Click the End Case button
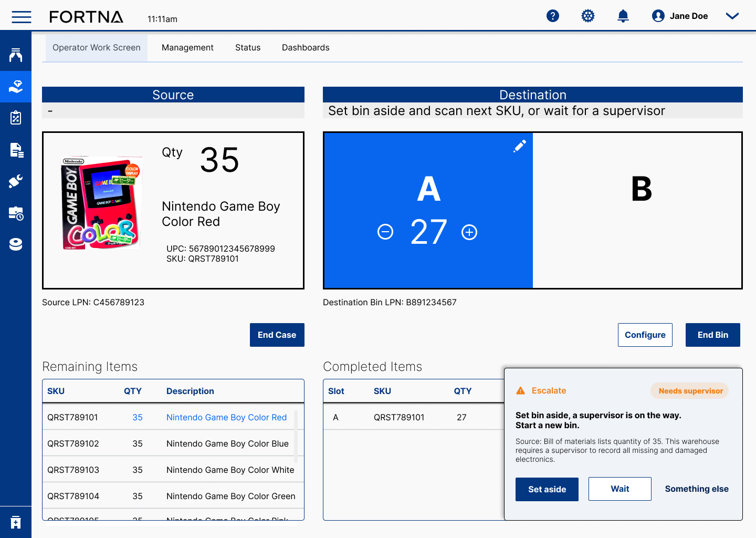This screenshot has height=538, width=756. point(277,335)
